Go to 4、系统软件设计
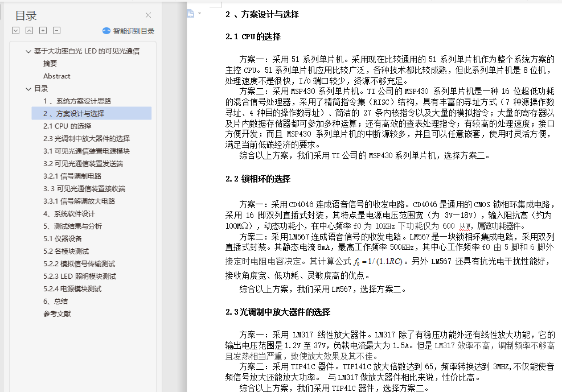 click(x=69, y=214)
